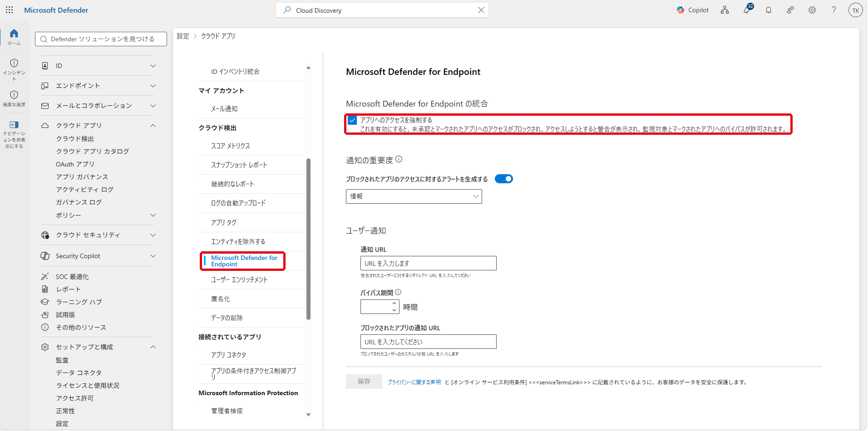This screenshot has width=868, height=431.
Task: Click the Defender ソリューション search box
Action: (101, 39)
